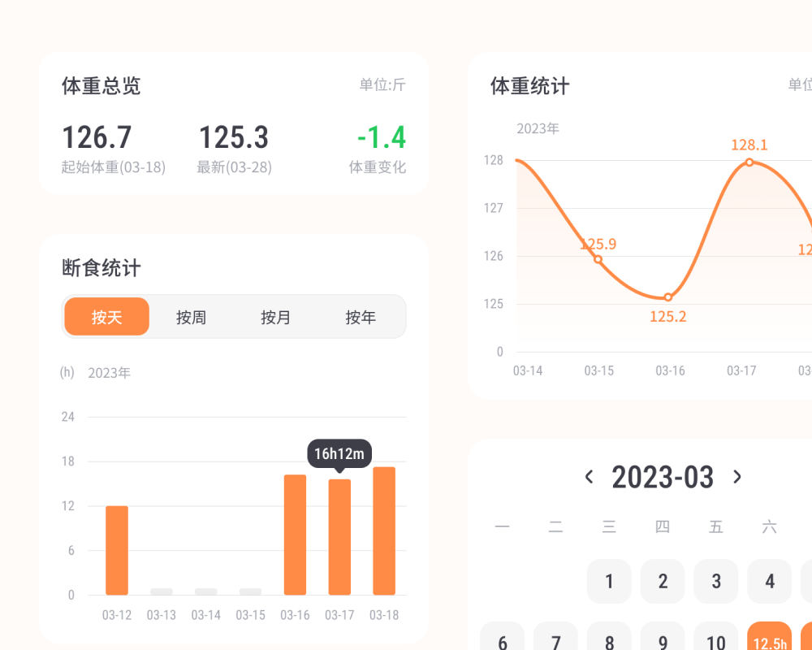Toggle selection of March 4 in calendar
Viewport: 812px width, 650px height.
coord(769,581)
